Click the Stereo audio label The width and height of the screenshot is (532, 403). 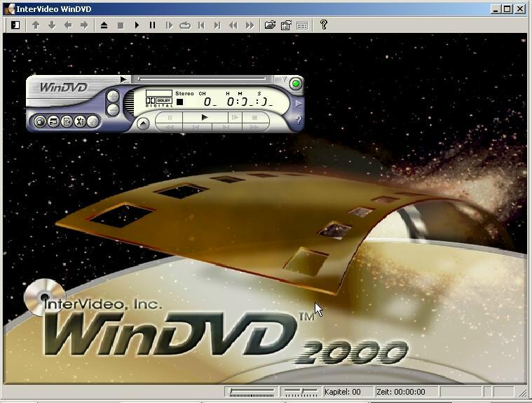(184, 93)
